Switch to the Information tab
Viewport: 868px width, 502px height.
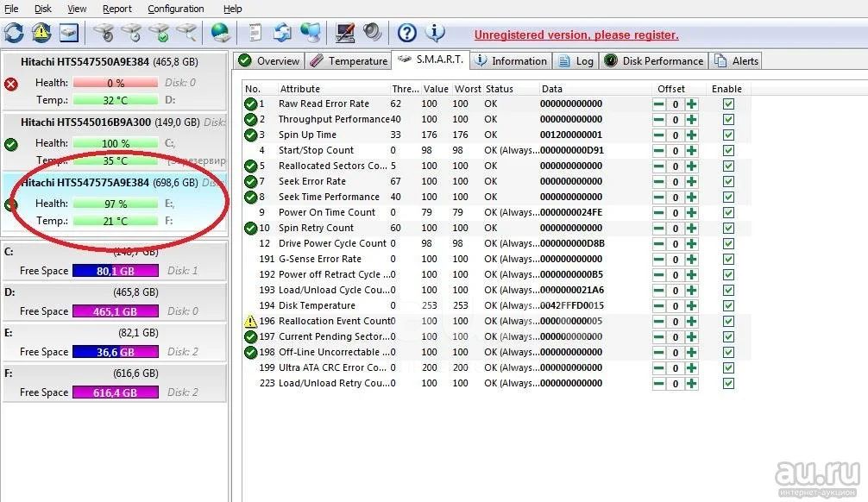pyautogui.click(x=511, y=61)
